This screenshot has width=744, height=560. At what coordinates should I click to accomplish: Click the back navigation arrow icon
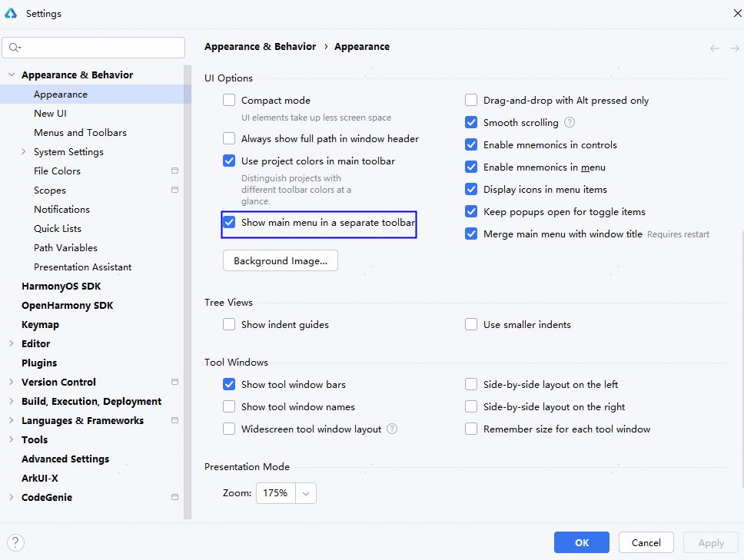coord(715,48)
